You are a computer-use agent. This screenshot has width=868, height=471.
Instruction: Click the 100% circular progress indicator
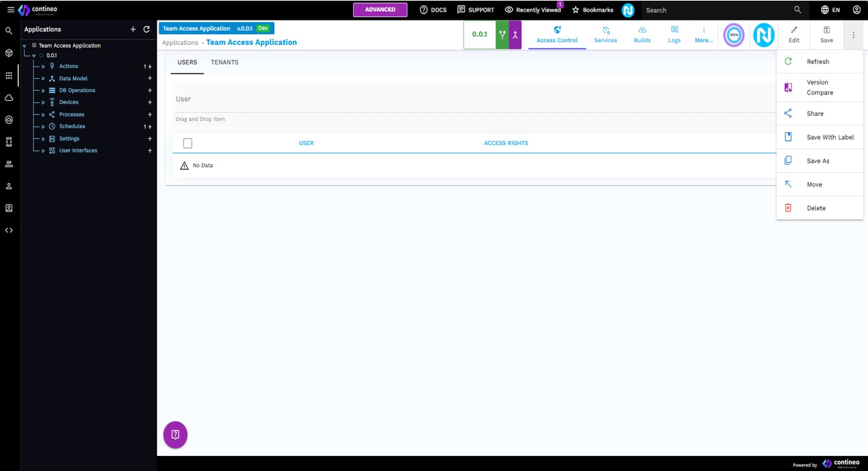pyautogui.click(x=733, y=35)
